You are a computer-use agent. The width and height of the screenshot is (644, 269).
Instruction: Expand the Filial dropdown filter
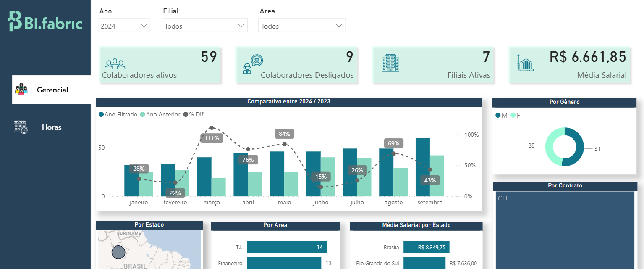204,26
